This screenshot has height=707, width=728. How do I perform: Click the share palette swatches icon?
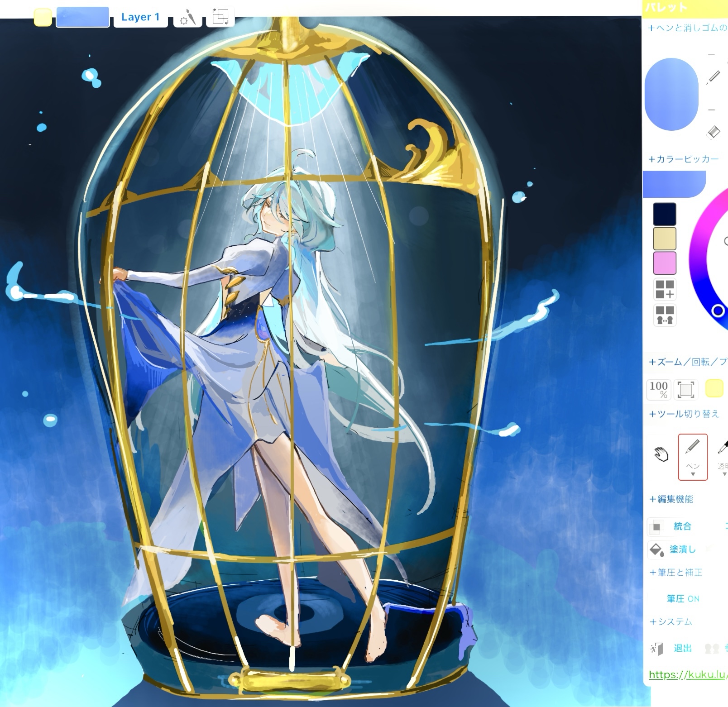tap(664, 315)
